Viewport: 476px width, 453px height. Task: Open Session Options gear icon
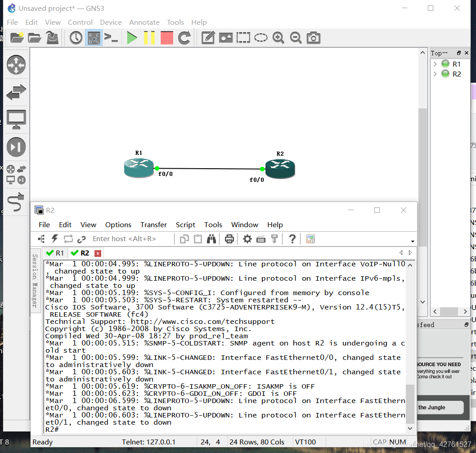click(x=247, y=239)
